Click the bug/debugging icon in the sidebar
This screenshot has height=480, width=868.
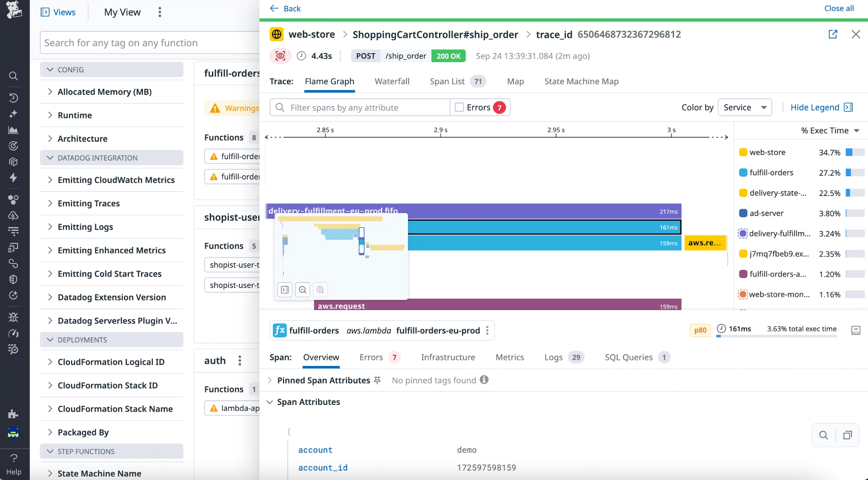click(13, 317)
